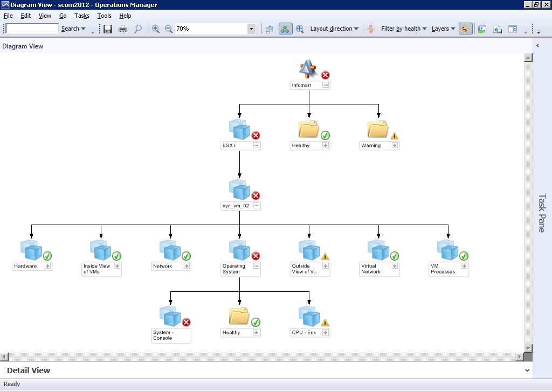Click the horizontal scrollbar left arrow
The height and width of the screenshot is (392, 552).
(4, 357)
